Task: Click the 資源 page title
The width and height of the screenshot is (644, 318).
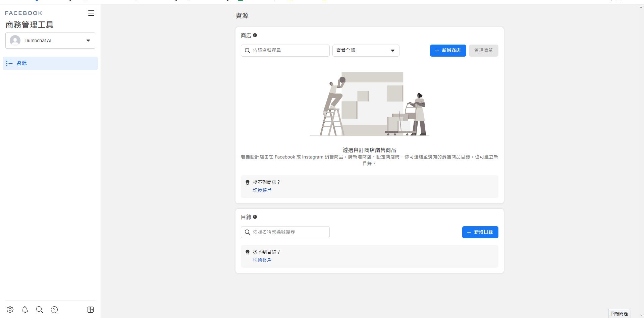Action: coord(242,16)
